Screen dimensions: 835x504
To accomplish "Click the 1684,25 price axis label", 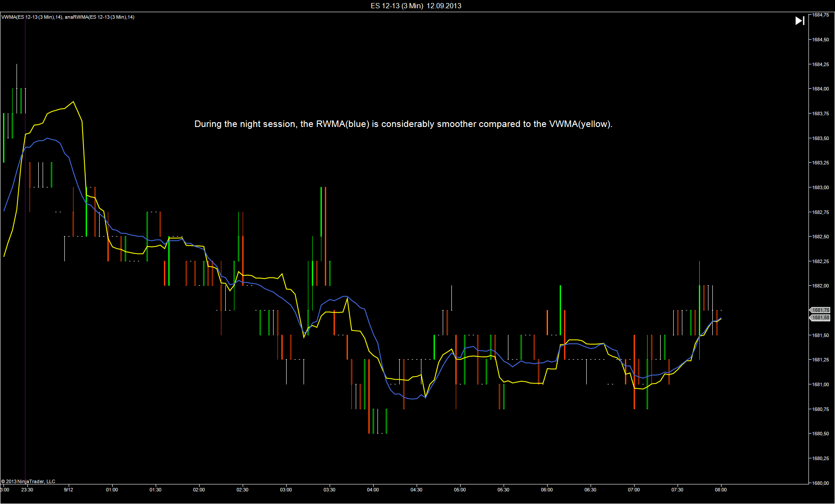I will pos(821,64).
